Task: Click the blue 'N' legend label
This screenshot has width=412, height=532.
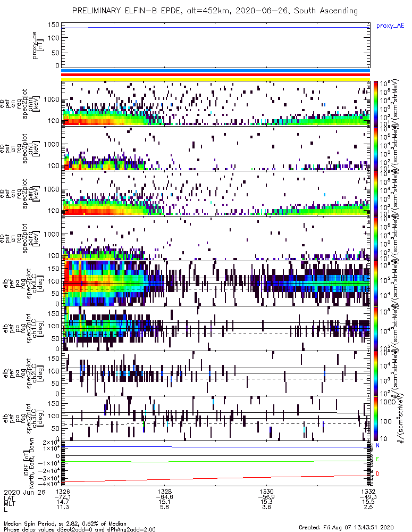Action: [377, 445]
